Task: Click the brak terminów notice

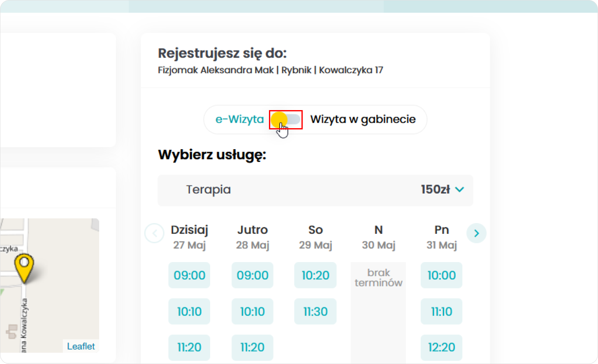Action: (x=378, y=278)
